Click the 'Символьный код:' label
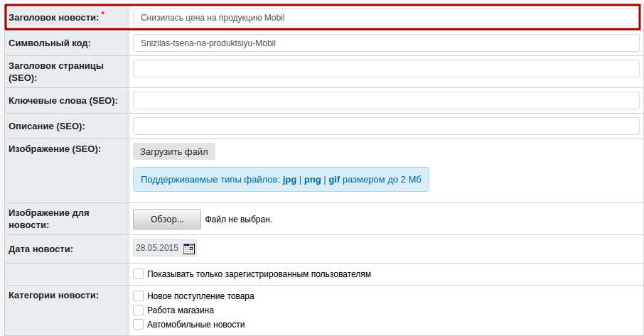644x336 pixels. tap(49, 43)
